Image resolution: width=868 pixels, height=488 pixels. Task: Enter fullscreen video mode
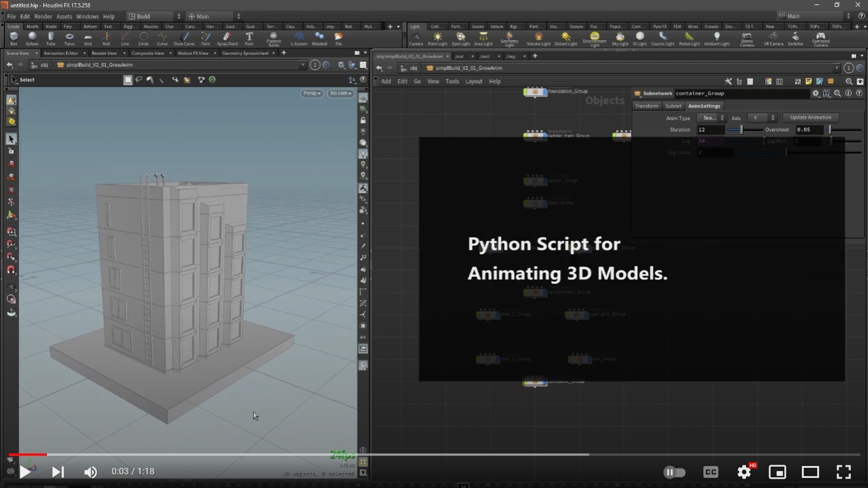click(843, 472)
